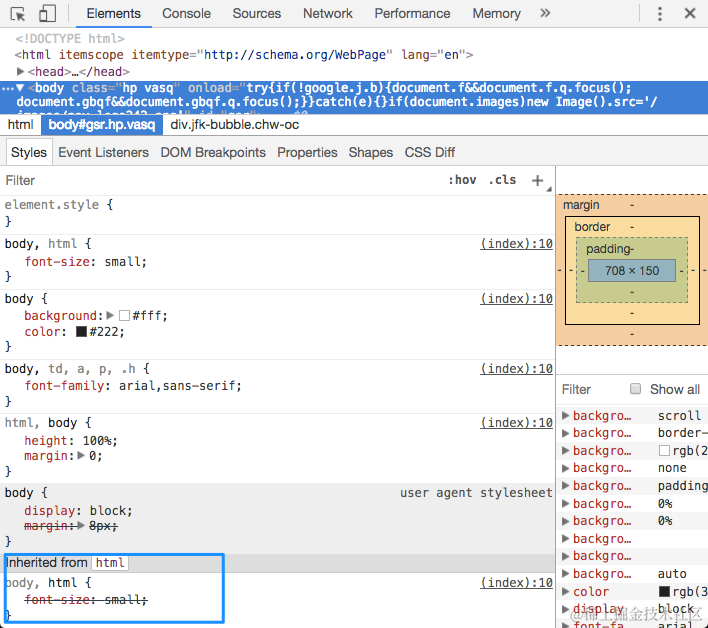Add a new style rule with the plus icon

tap(537, 181)
